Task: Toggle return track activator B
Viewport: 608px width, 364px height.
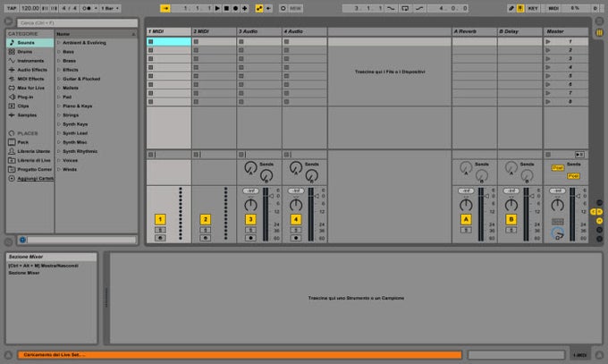Action: pyautogui.click(x=511, y=220)
